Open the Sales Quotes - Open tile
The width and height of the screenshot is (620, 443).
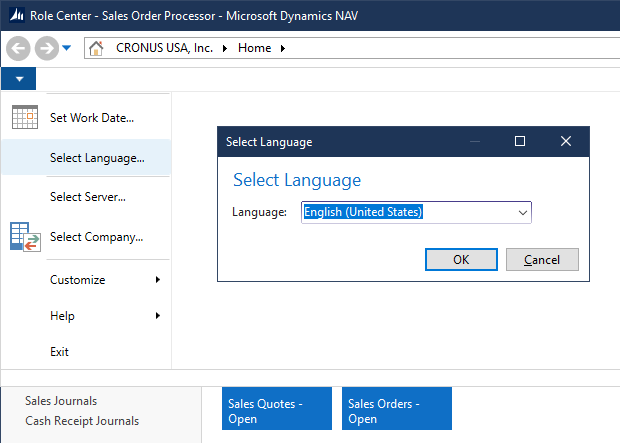coord(277,409)
